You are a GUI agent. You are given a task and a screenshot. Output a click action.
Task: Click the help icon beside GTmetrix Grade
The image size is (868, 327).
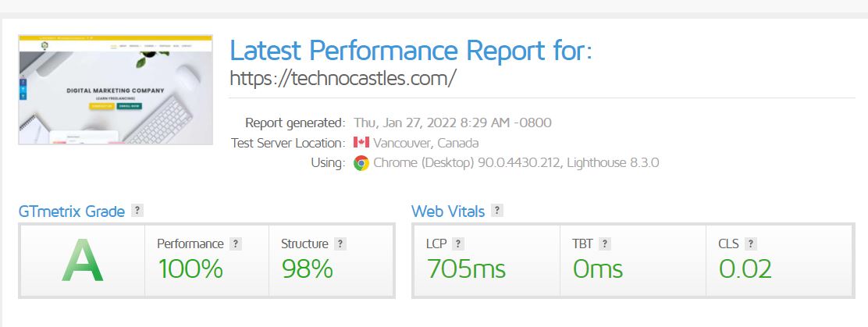tap(137, 211)
